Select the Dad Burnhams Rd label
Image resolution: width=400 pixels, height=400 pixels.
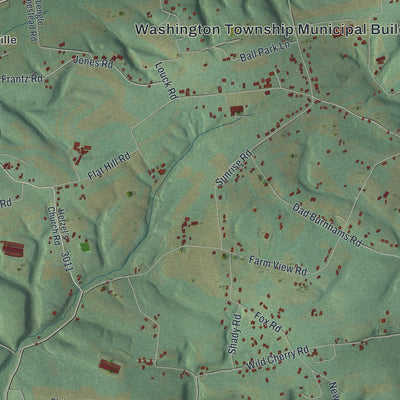coord(327,225)
